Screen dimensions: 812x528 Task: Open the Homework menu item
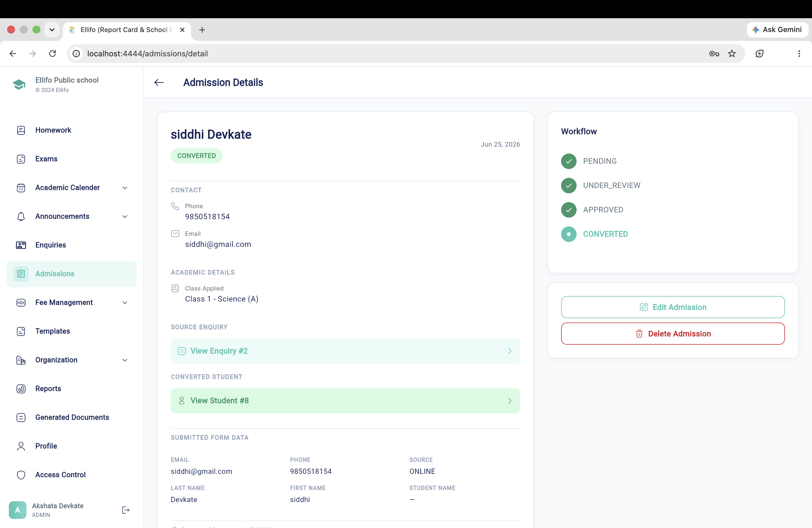[71, 130]
